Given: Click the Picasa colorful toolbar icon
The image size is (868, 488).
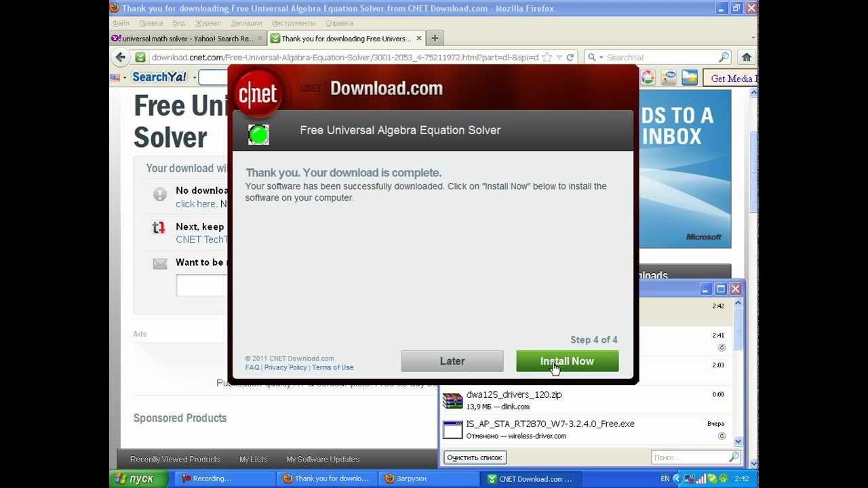Looking at the screenshot, I should (648, 78).
